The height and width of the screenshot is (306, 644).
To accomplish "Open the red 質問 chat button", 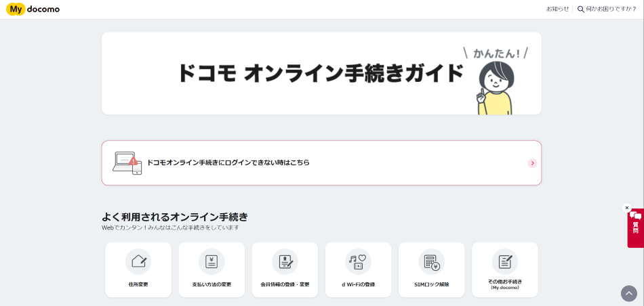I will (636, 228).
